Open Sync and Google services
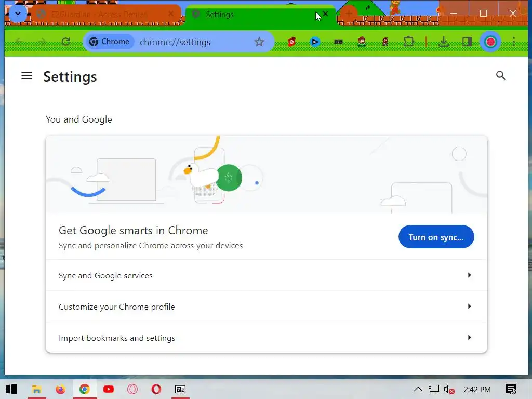 tap(267, 275)
